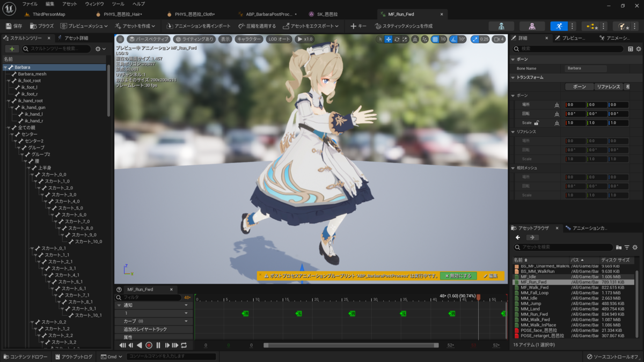Open the キャラクター viewport menu

coord(249,39)
